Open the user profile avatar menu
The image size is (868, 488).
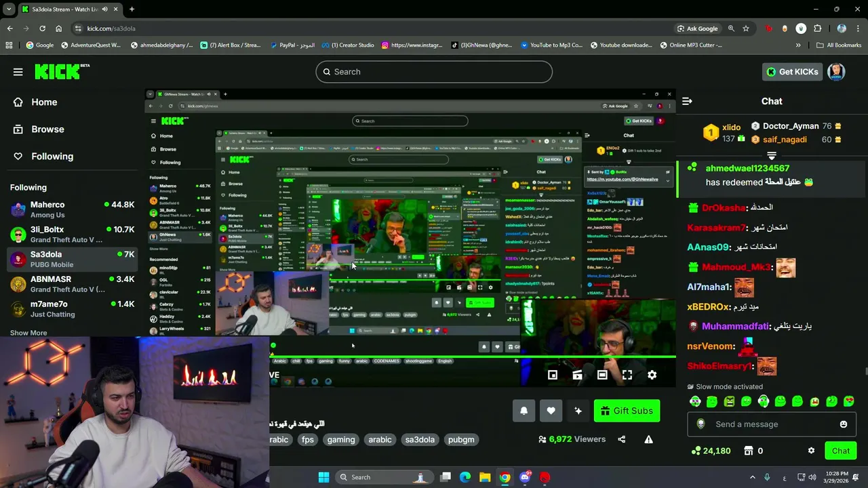pos(836,72)
